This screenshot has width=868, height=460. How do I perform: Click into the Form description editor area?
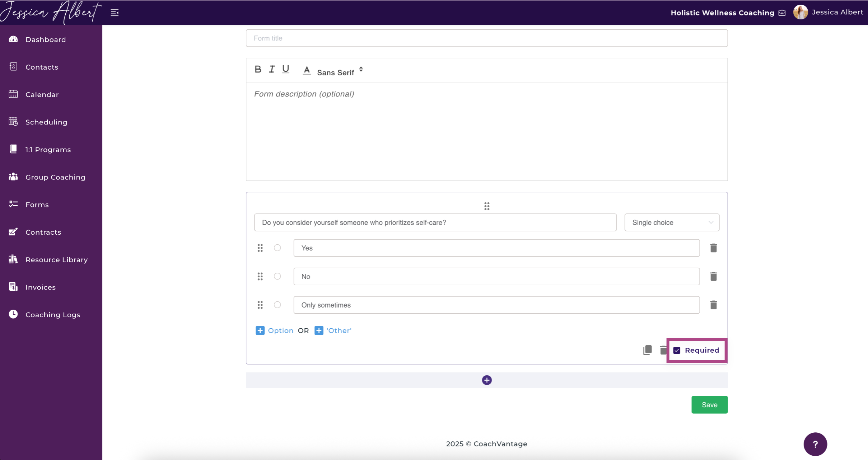[x=486, y=131]
